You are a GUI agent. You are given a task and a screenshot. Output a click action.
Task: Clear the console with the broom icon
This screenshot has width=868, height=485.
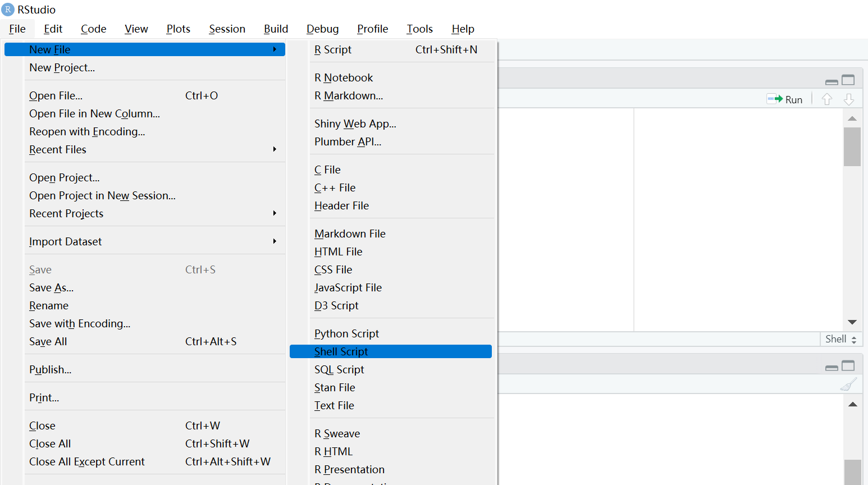(x=849, y=384)
